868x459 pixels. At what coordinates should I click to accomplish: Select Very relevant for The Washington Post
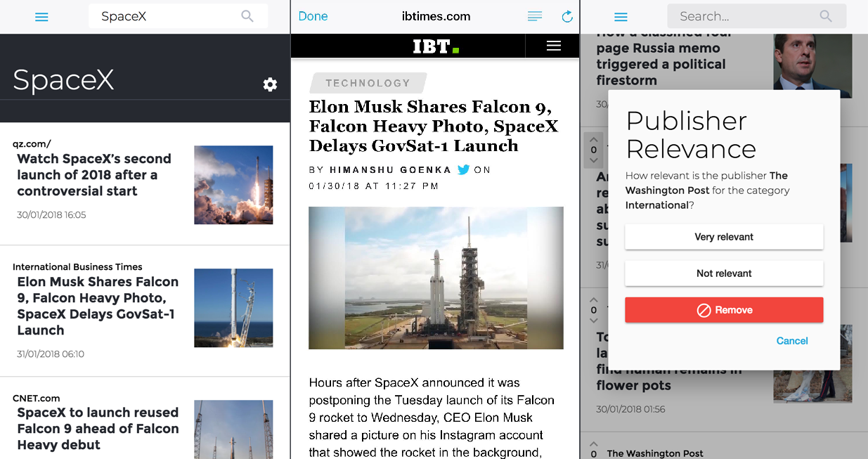(x=724, y=237)
